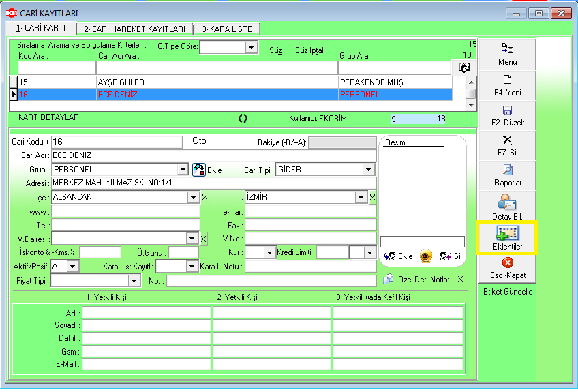Open Cari Tipi GİDER dropdown
This screenshot has height=392, width=578.
click(x=368, y=170)
